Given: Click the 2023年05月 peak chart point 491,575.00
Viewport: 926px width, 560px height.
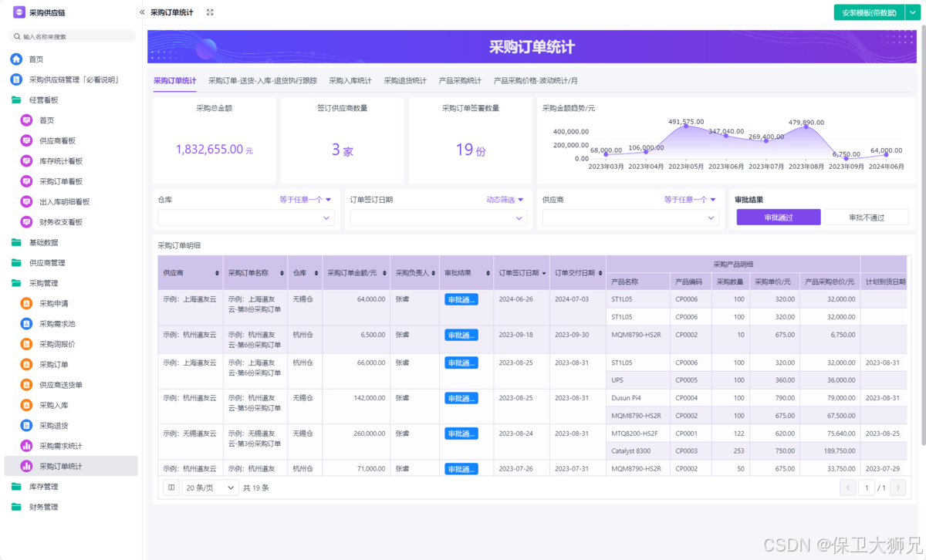Looking at the screenshot, I should coord(686,126).
